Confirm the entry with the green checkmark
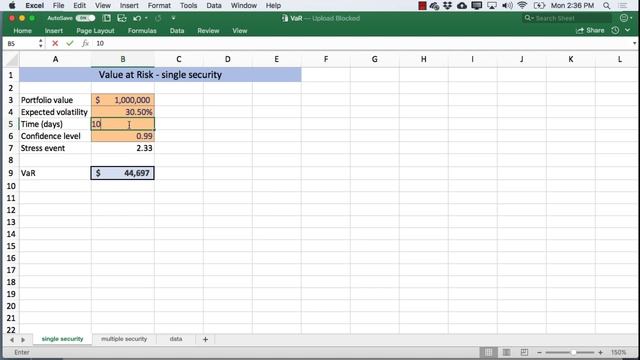 [x=70, y=43]
